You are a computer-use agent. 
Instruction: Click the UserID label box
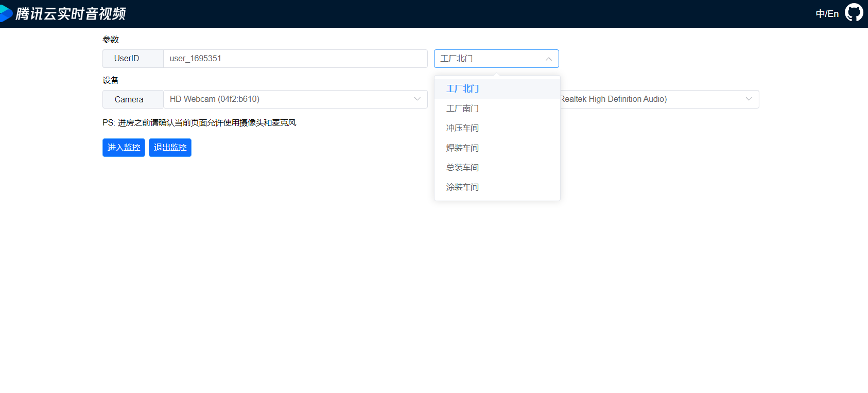coord(133,59)
